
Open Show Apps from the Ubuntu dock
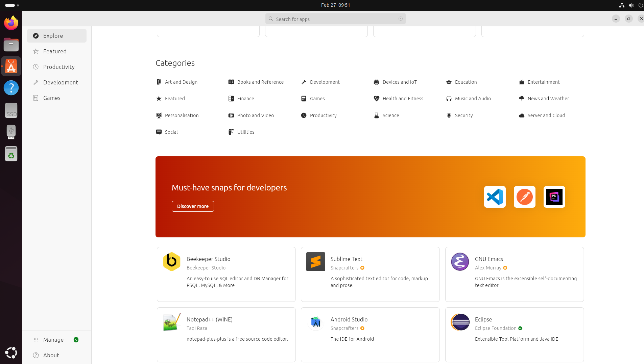pos(11,353)
